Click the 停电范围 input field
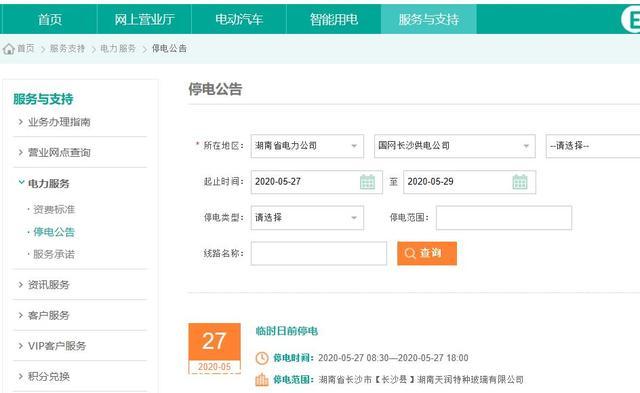This screenshot has width=640, height=393. click(504, 218)
